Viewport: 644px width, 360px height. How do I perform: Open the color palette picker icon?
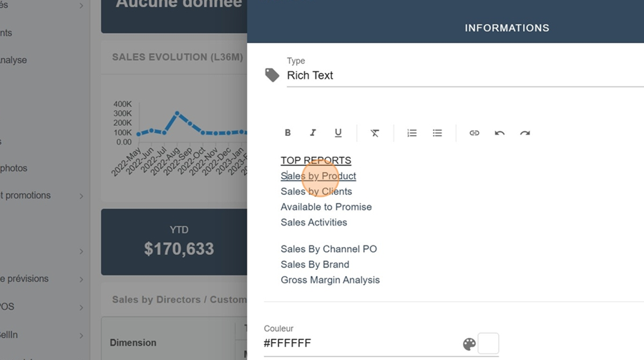click(x=469, y=344)
